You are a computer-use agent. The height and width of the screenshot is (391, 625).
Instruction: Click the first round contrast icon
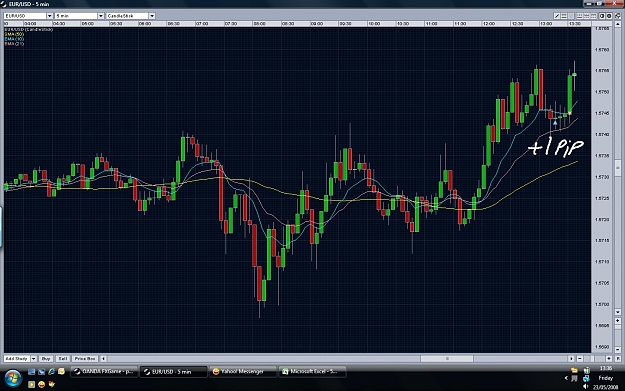[x=602, y=16]
